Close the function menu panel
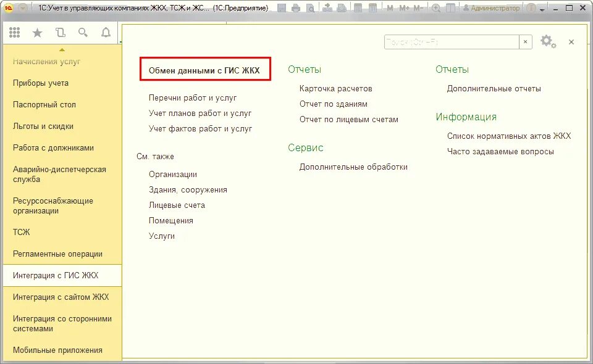The height and width of the screenshot is (364, 593). click(x=571, y=42)
